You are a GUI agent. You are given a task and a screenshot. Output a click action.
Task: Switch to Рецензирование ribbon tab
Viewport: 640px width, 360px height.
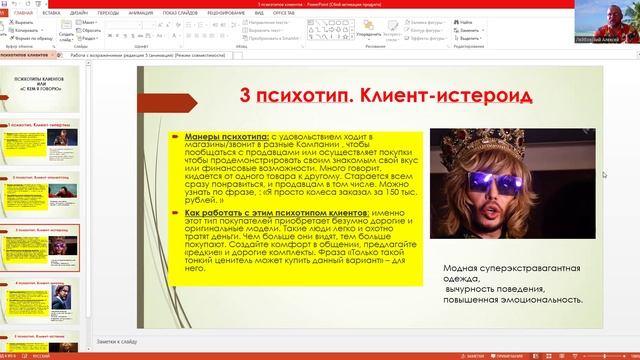click(x=226, y=13)
